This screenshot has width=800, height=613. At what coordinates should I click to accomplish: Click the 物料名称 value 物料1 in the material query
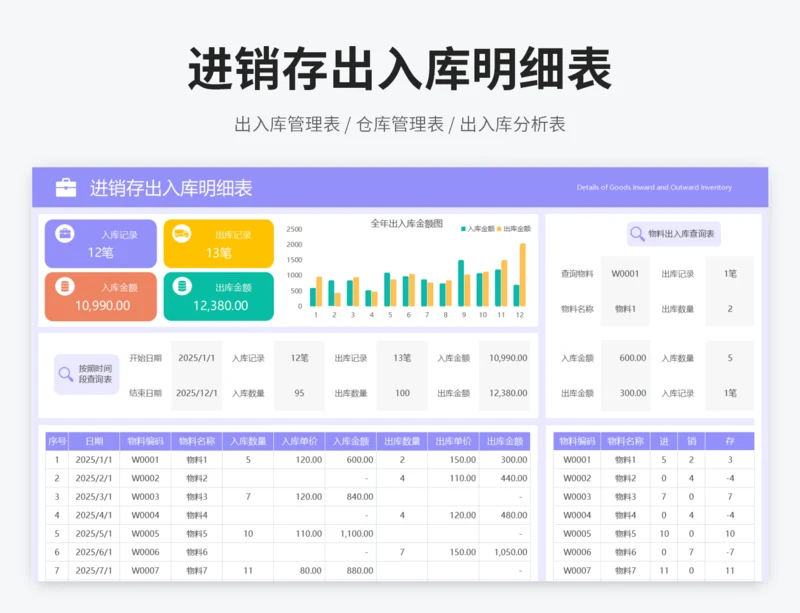625,309
